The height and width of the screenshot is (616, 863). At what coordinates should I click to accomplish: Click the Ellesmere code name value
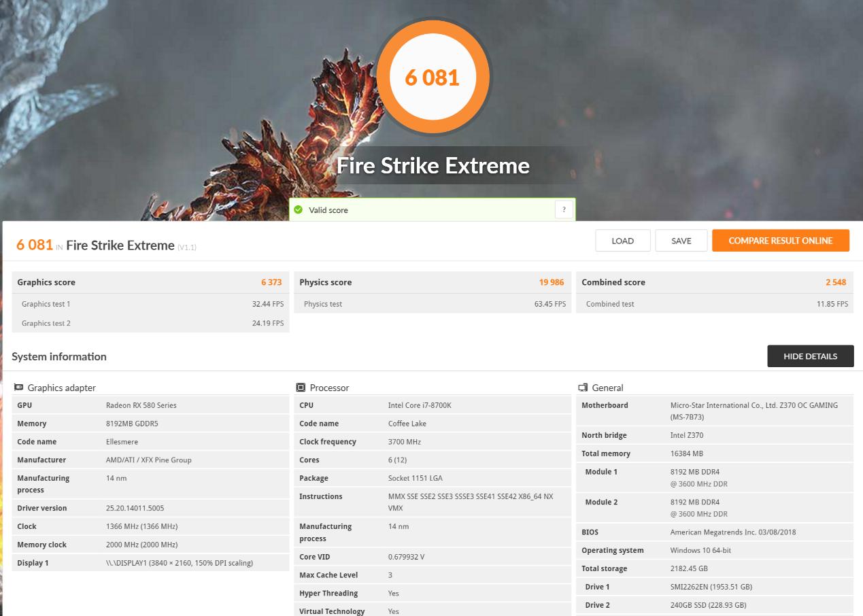tap(122, 442)
